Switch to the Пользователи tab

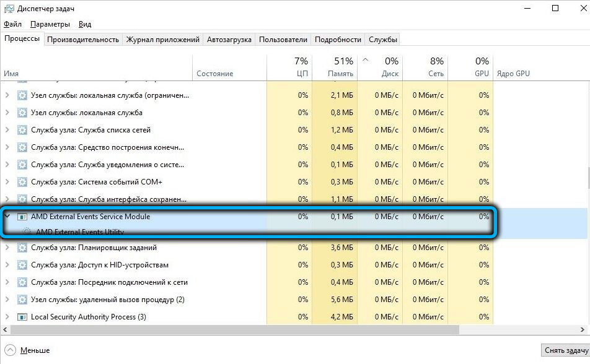click(x=283, y=40)
